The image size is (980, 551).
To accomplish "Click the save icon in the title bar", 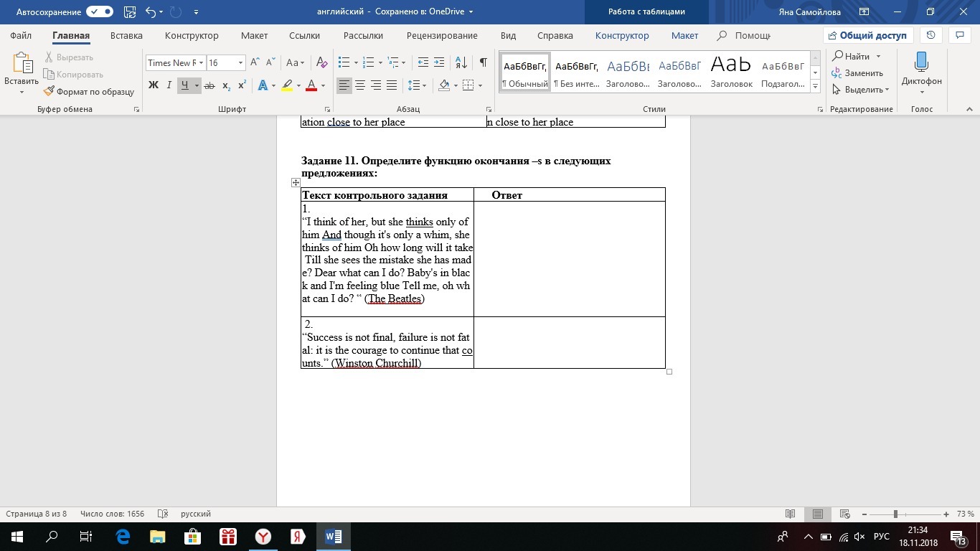I will coord(129,12).
